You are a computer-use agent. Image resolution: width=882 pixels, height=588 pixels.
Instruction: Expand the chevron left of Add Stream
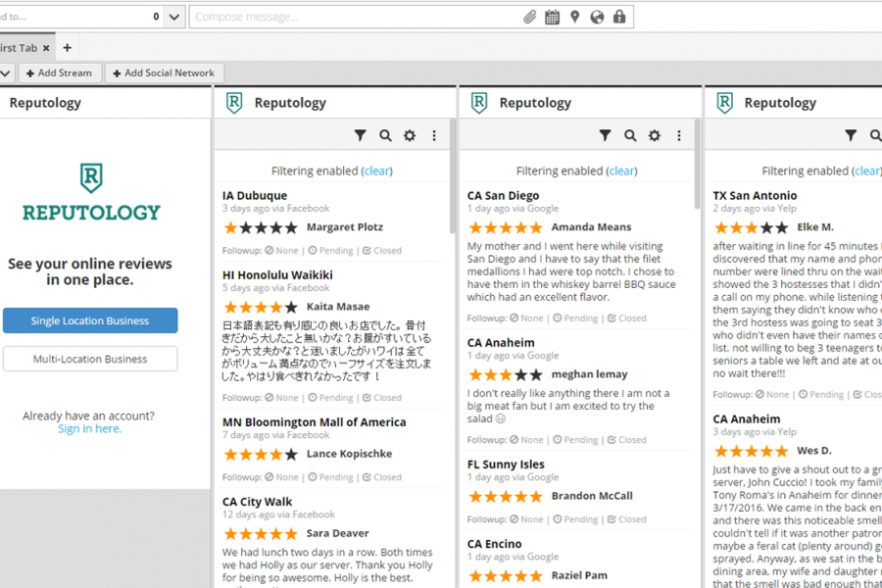(x=6, y=73)
